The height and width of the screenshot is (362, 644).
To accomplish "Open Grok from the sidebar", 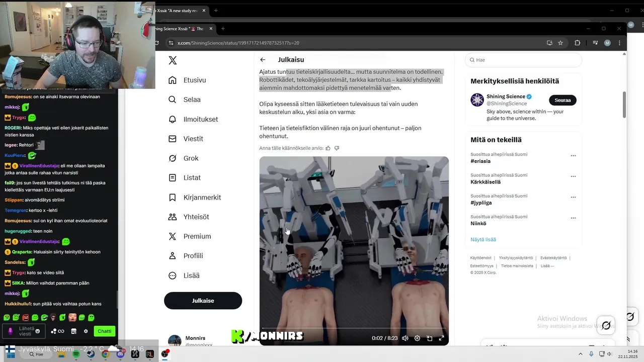I will (183, 158).
